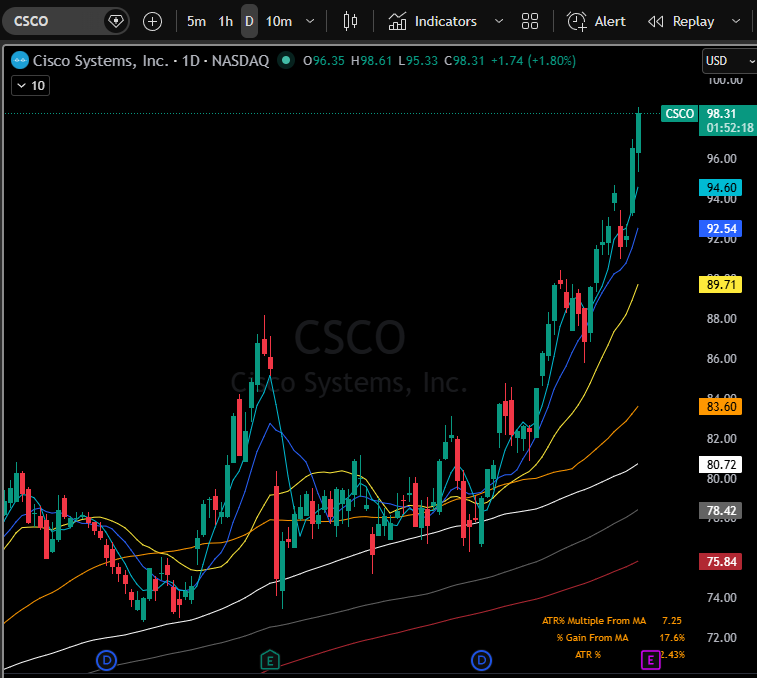Screen dimensions: 757x678
Task: Click the right blue D dividend marker
Action: click(481, 660)
